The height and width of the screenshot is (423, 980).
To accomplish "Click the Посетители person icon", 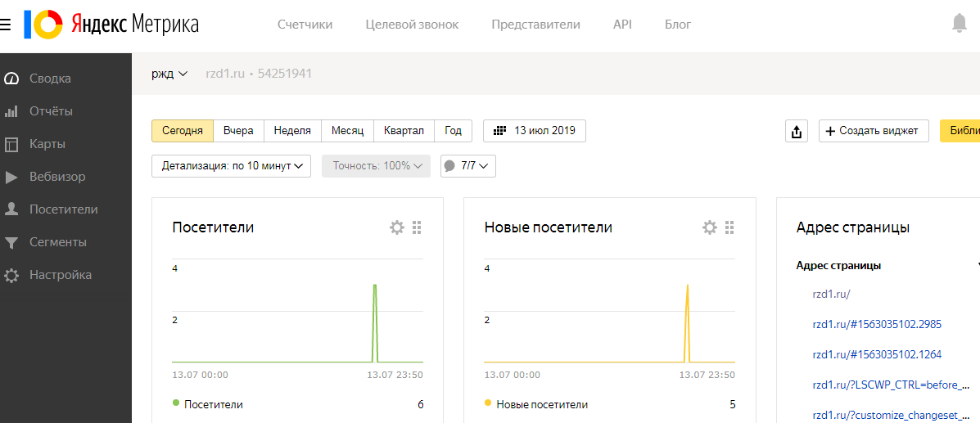I will [11, 209].
